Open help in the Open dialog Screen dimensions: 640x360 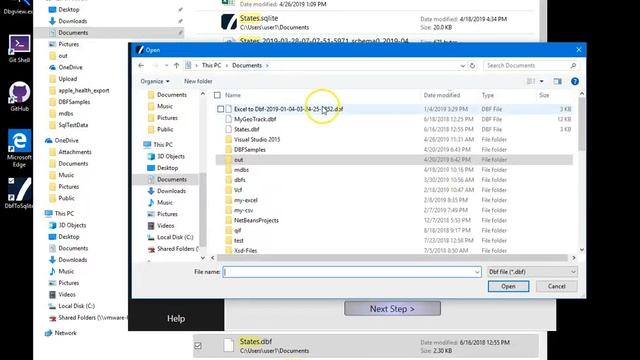(575, 81)
